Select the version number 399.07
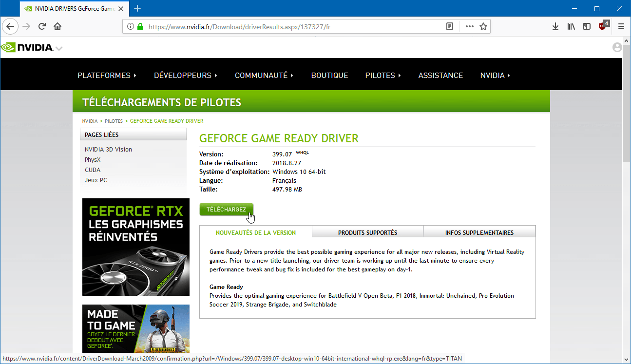Viewport: 631px width, 364px height. click(282, 154)
